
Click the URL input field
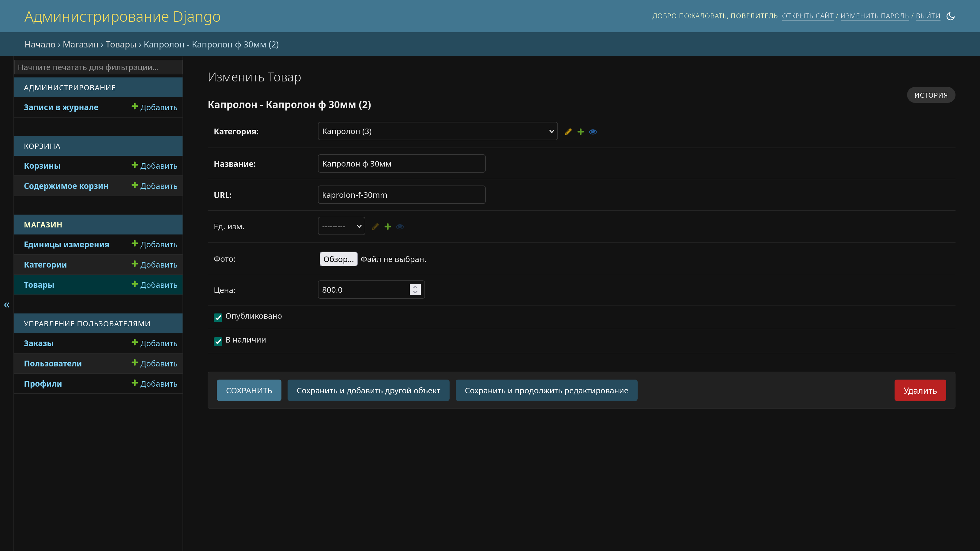pyautogui.click(x=402, y=195)
